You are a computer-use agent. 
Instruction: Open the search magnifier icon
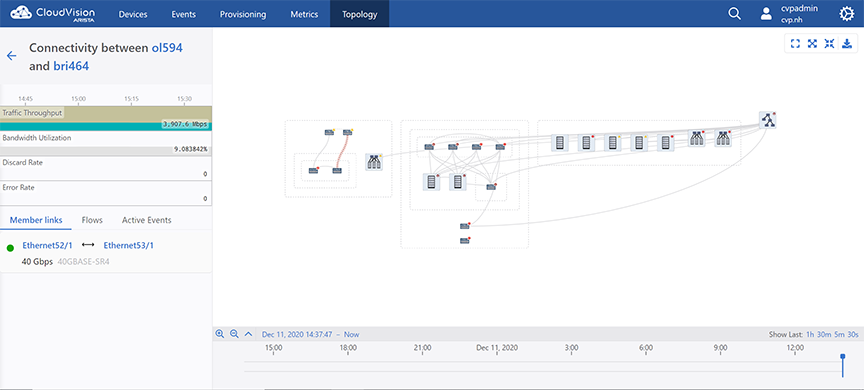pos(735,14)
